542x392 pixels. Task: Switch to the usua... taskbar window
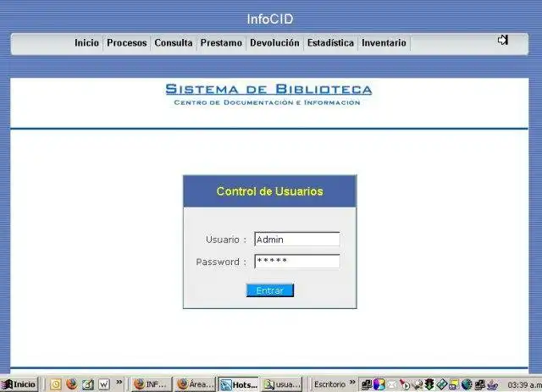click(x=282, y=384)
